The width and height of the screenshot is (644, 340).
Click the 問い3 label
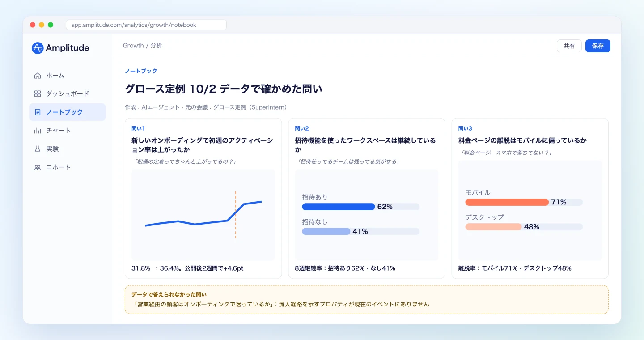pyautogui.click(x=465, y=128)
